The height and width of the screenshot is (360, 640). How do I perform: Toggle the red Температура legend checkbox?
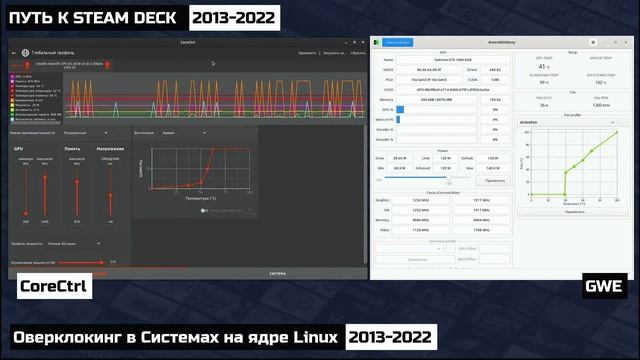(12, 86)
